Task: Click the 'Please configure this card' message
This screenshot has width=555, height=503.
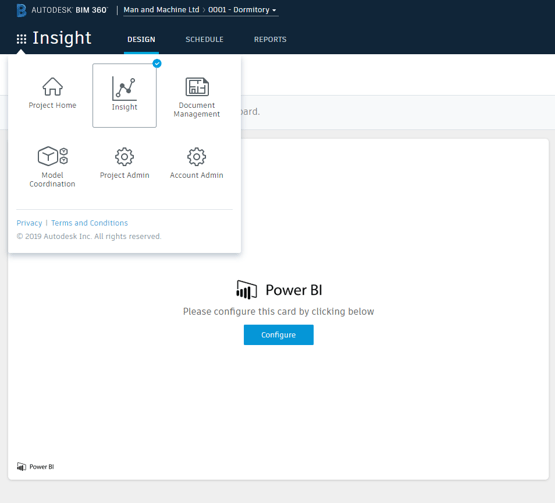Action: 278,311
